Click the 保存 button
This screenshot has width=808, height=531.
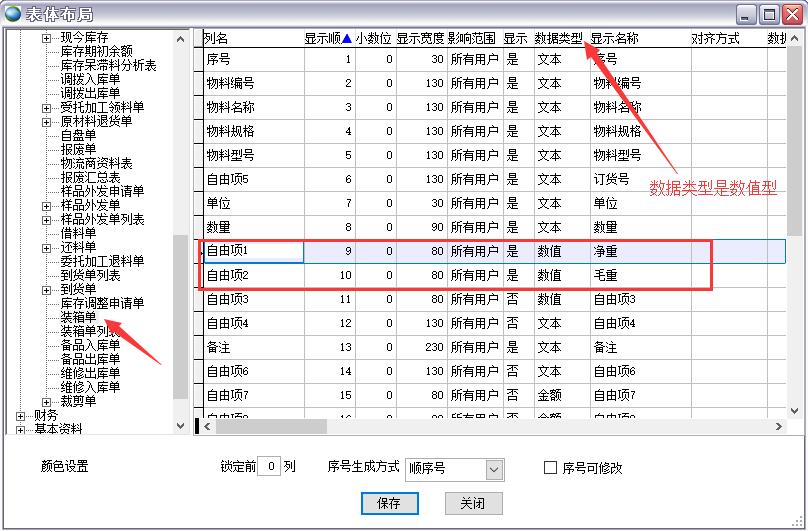(x=389, y=504)
